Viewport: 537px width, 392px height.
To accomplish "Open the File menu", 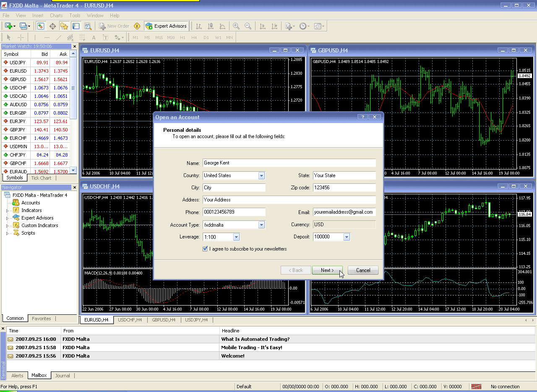I will tap(6, 16).
